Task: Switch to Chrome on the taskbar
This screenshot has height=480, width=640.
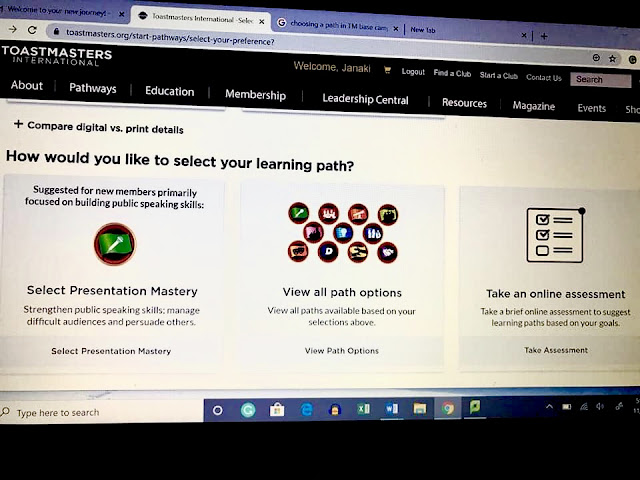Action: coord(447,408)
